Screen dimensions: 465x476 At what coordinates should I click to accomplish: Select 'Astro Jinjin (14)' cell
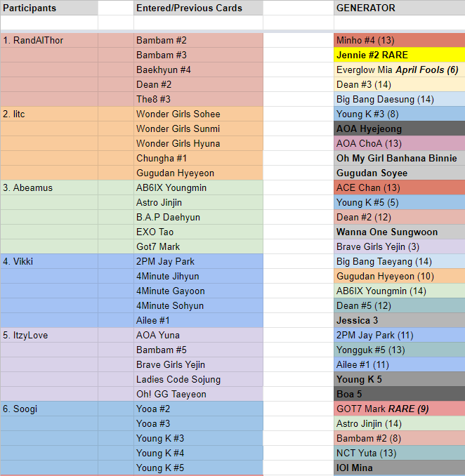[x=400, y=424]
